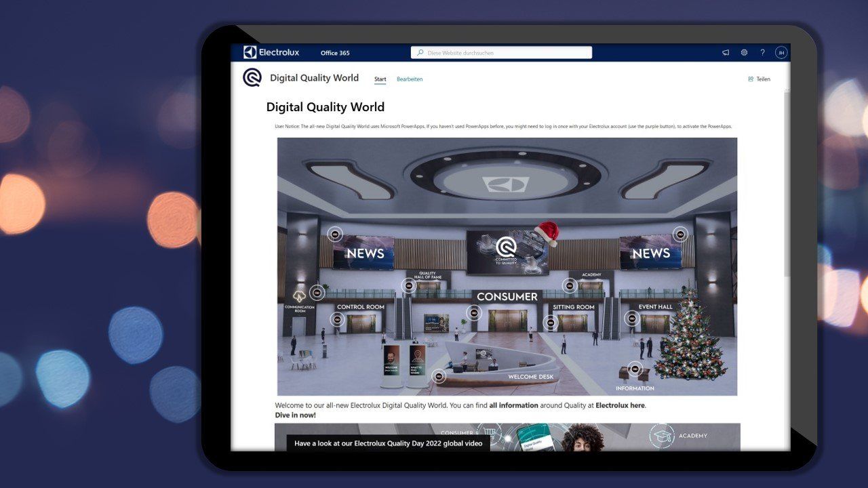Click the right NEWS screen
This screenshot has width=868, height=488.
650,252
